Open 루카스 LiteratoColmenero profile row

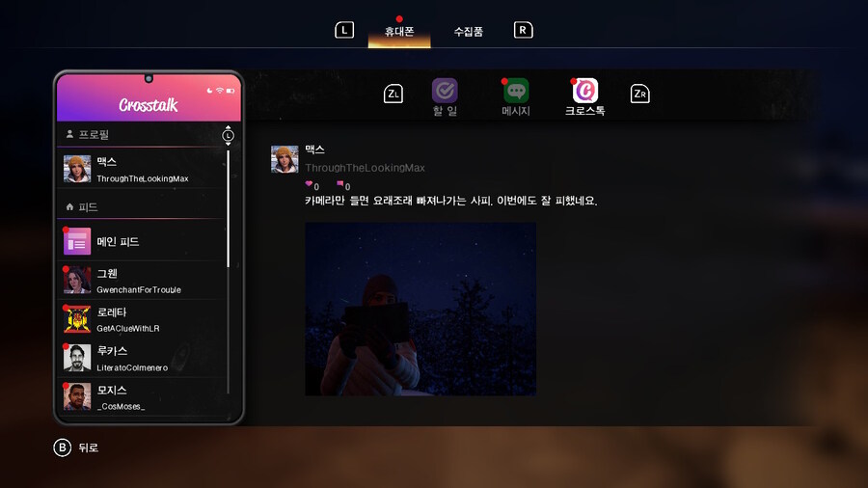pos(143,358)
